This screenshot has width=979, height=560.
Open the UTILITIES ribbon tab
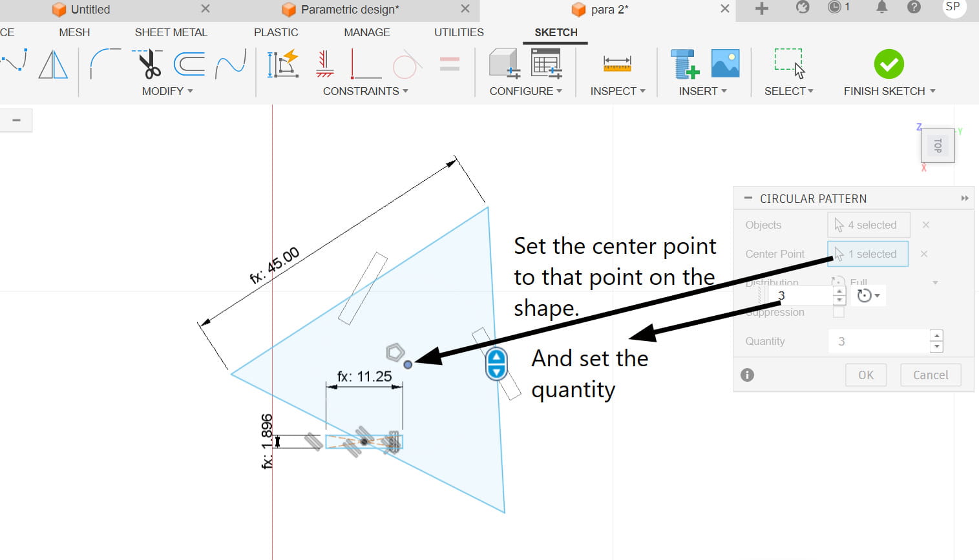tap(459, 32)
